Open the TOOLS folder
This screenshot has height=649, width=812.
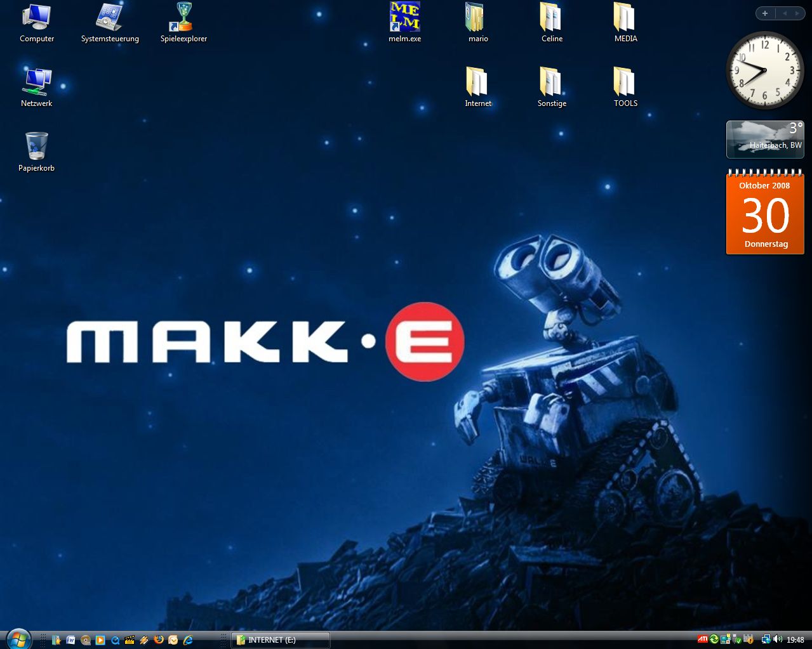tap(625, 82)
